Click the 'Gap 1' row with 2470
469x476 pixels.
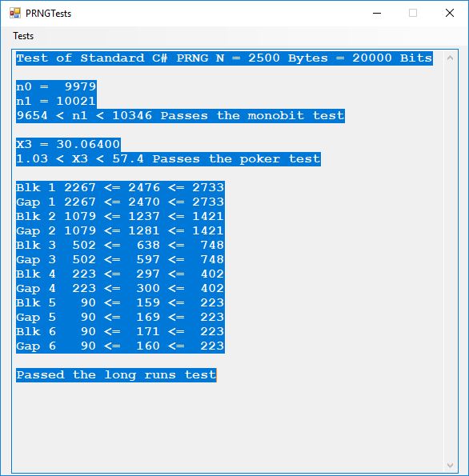coord(120,202)
